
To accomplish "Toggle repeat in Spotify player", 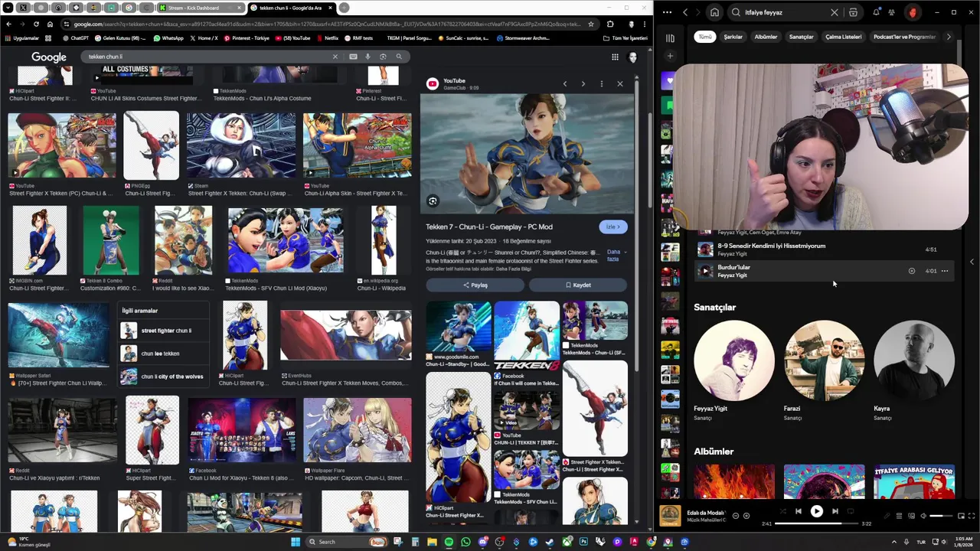I will [852, 511].
